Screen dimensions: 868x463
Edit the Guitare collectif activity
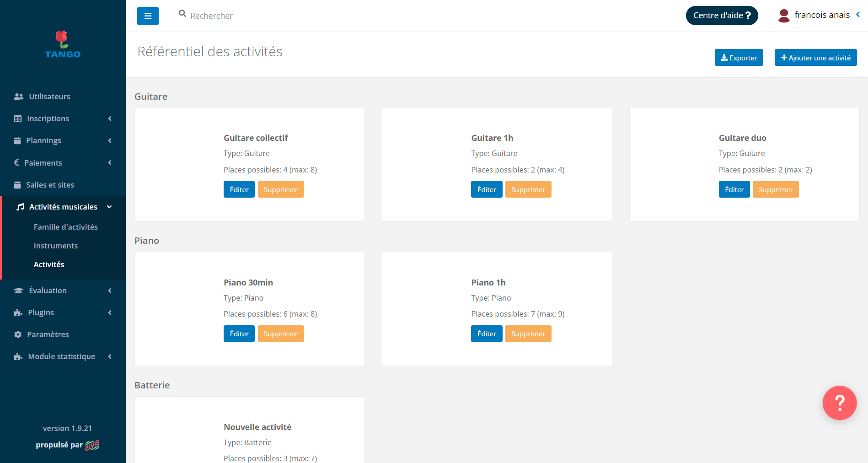pos(239,189)
